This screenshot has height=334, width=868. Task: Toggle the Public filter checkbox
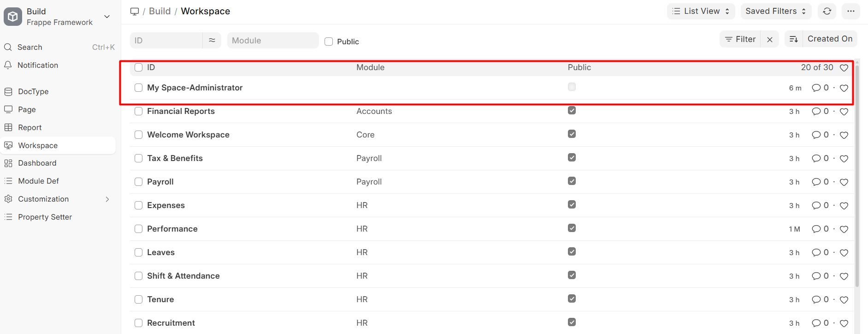(329, 42)
